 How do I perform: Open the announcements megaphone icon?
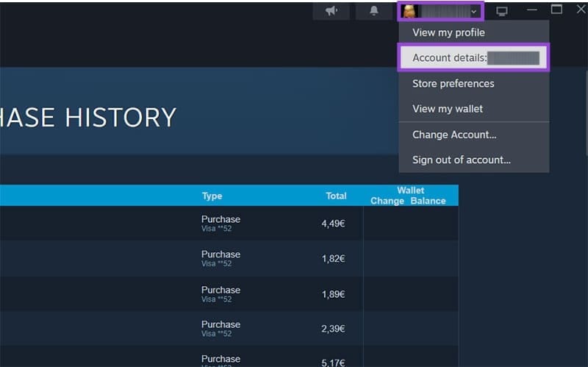[331, 11]
